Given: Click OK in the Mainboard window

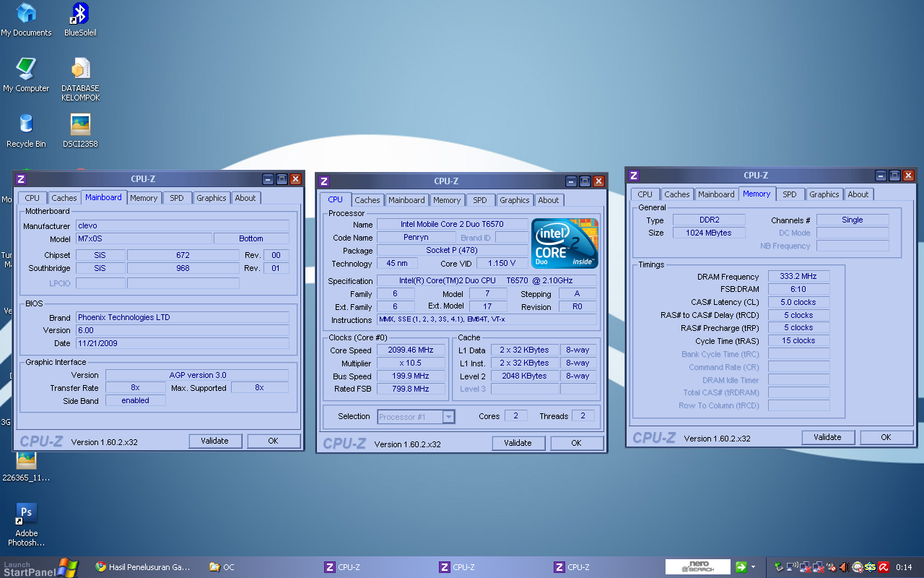Looking at the screenshot, I should pyautogui.click(x=274, y=441).
